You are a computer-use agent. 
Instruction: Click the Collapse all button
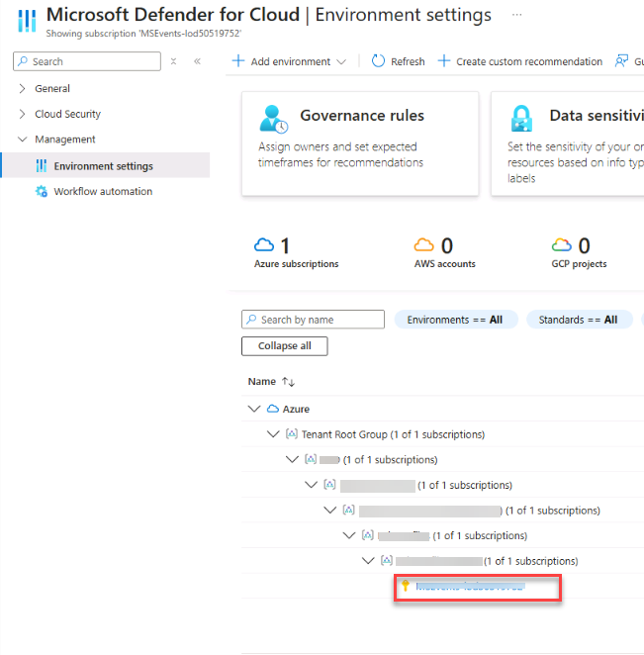285,346
